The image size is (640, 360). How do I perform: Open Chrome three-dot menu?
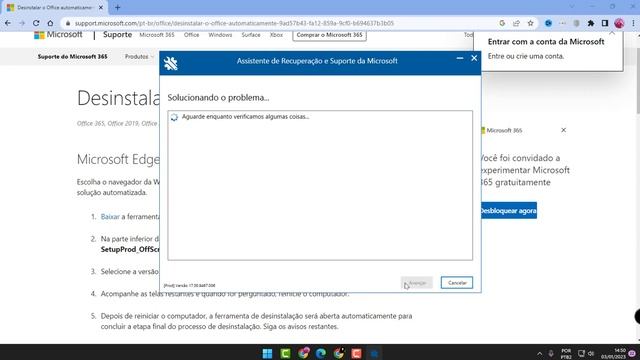tap(633, 23)
